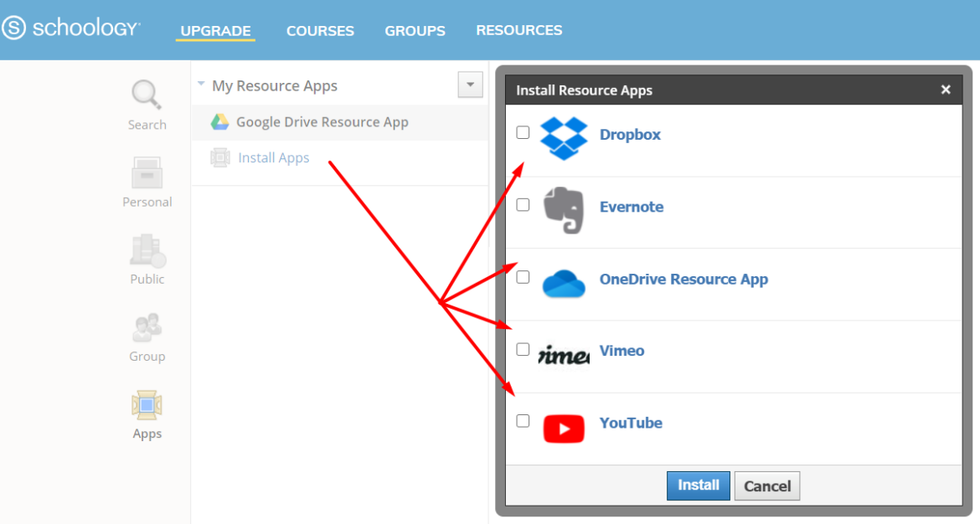980x524 pixels.
Task: Click the YouTube play button icon
Action: (x=563, y=429)
